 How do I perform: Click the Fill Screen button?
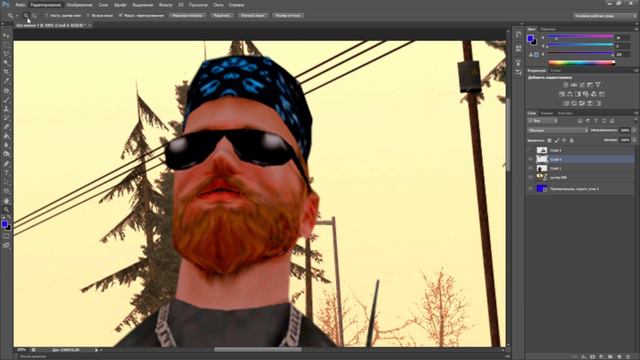253,16
